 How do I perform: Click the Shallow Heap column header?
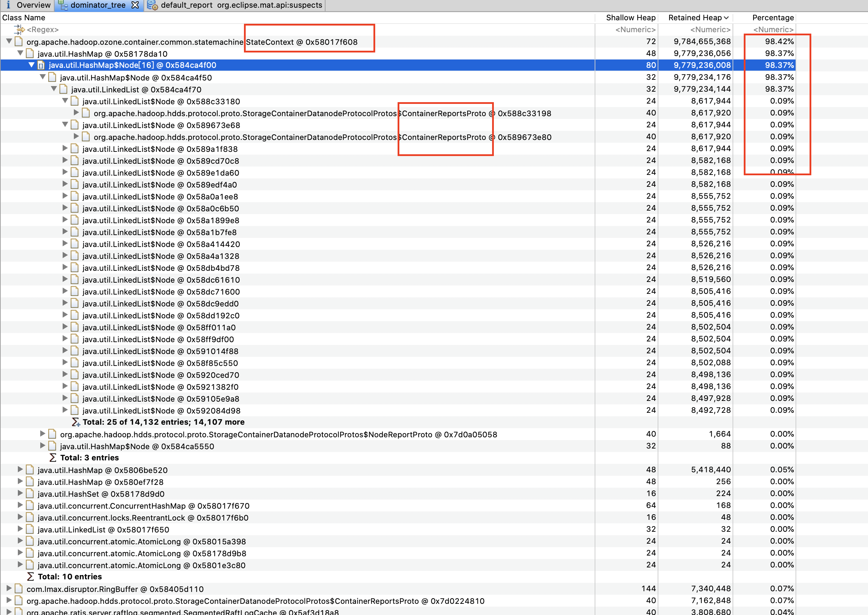coord(630,17)
